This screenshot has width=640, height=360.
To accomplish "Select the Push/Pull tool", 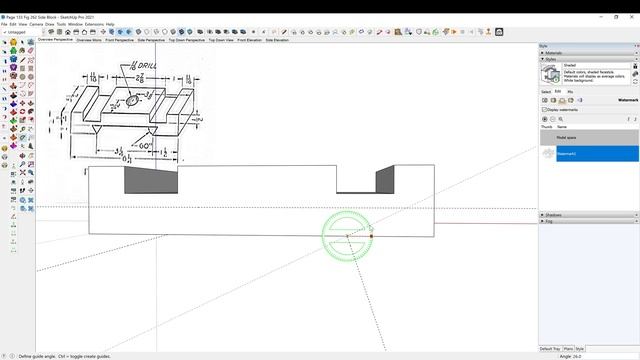I will coord(31,103).
